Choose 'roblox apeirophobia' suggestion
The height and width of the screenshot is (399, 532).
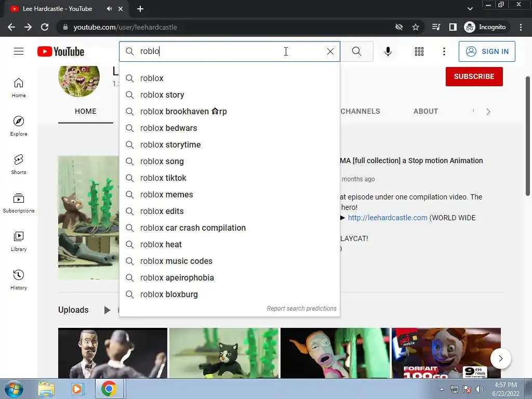(229, 277)
